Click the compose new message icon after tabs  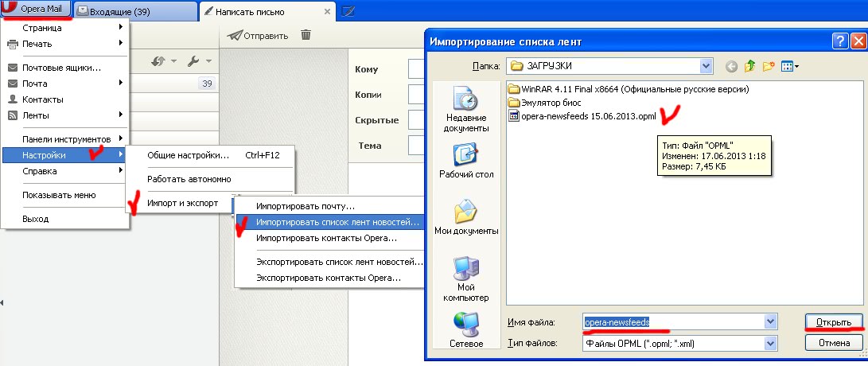(x=348, y=11)
